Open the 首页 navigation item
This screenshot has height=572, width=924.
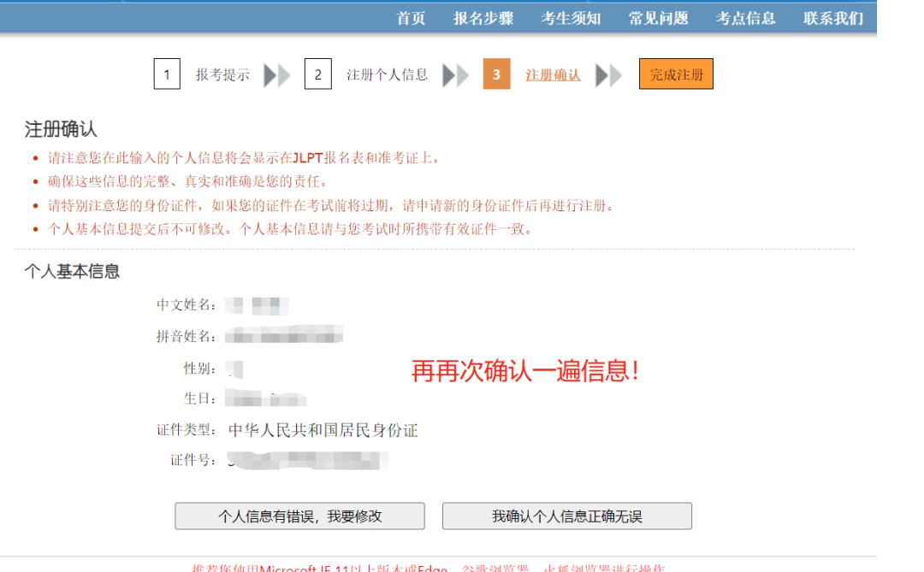(411, 18)
